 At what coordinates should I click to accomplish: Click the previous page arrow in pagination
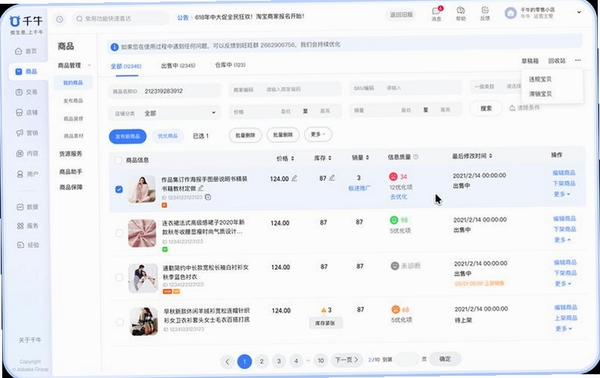[x=227, y=362]
